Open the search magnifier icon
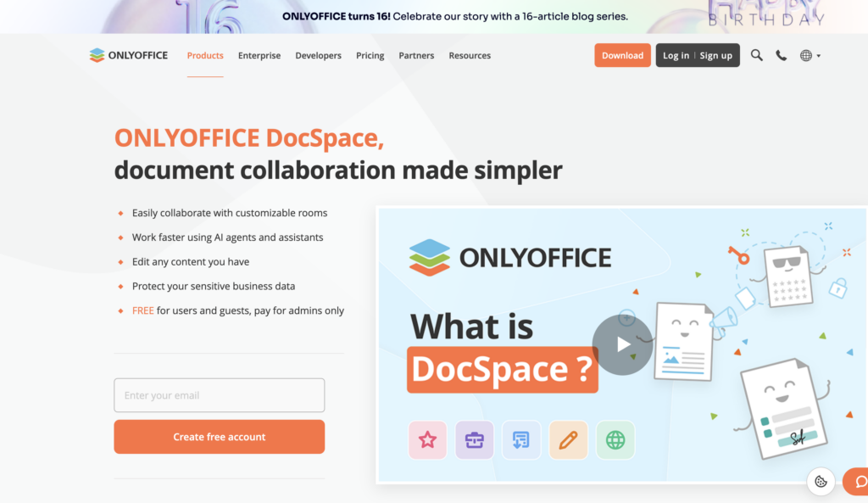 point(756,55)
